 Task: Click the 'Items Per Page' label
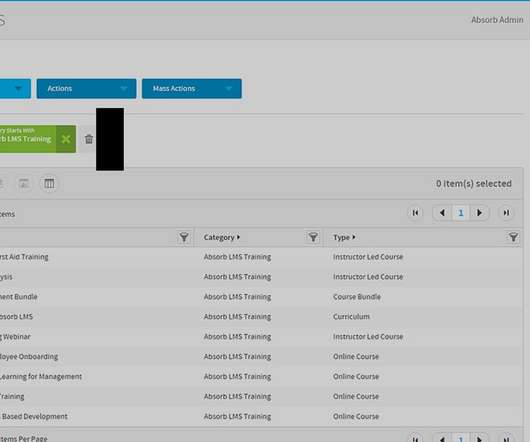pos(24,439)
